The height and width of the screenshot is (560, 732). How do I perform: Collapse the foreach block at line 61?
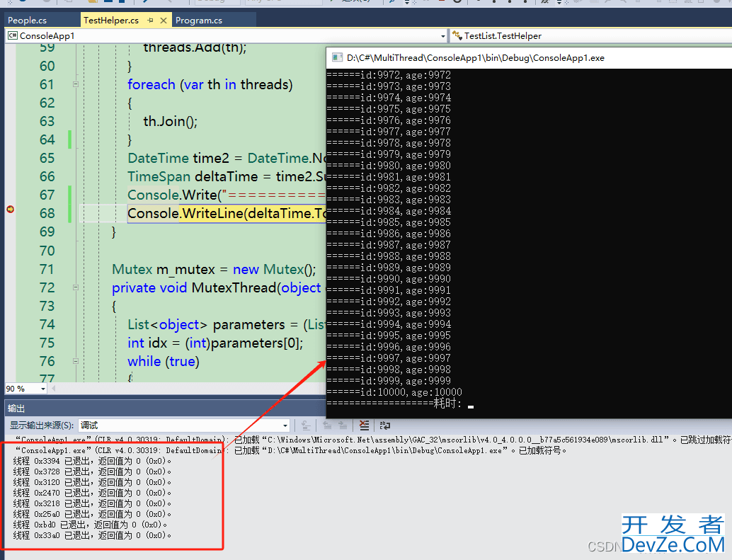pyautogui.click(x=76, y=84)
